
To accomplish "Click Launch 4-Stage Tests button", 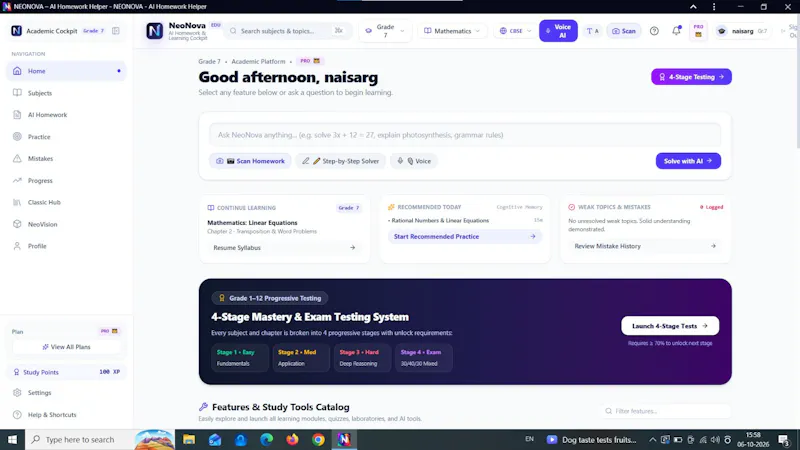I will coord(670,326).
